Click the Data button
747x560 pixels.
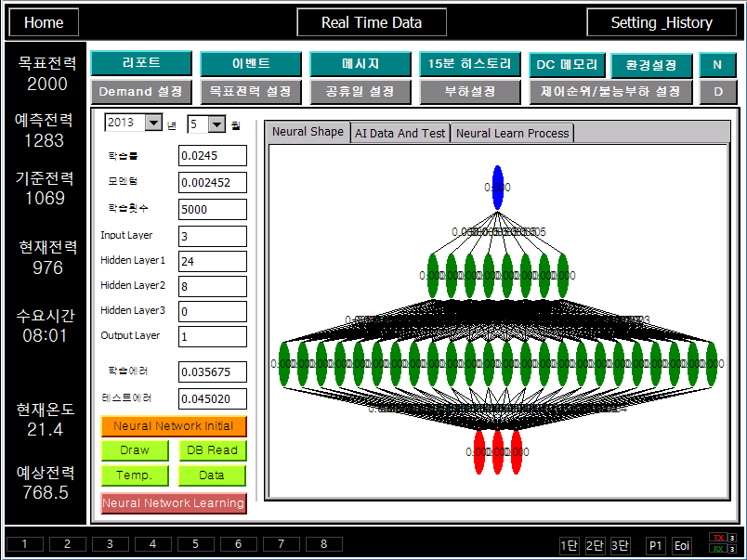click(x=213, y=475)
